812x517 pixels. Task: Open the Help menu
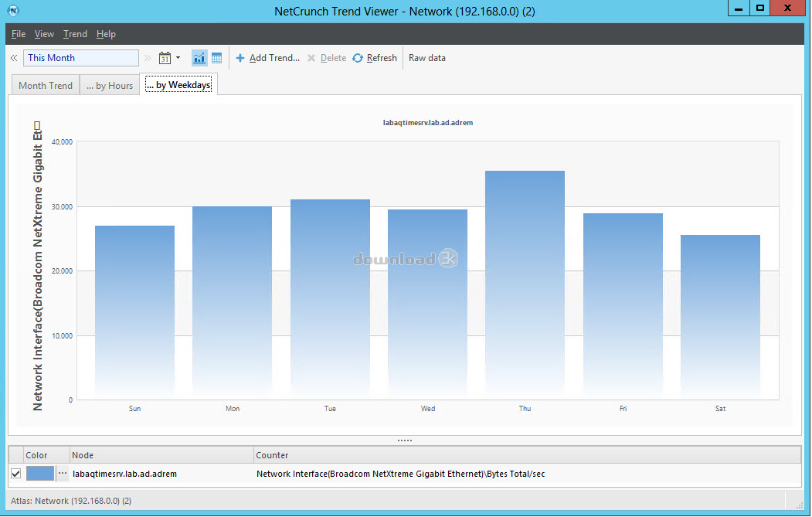(106, 34)
